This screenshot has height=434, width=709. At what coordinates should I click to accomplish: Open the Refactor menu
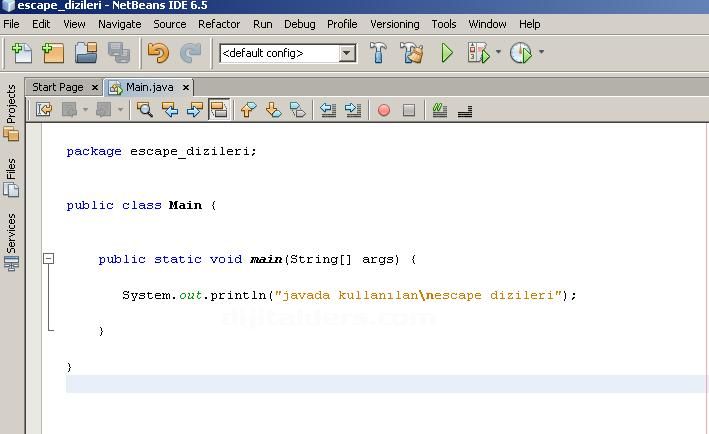(218, 23)
